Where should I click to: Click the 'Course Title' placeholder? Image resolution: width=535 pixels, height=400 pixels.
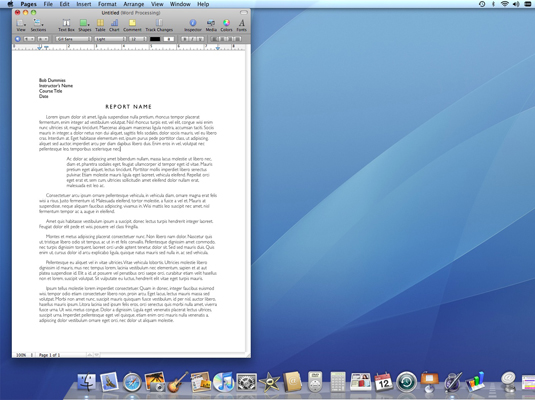pos(50,91)
